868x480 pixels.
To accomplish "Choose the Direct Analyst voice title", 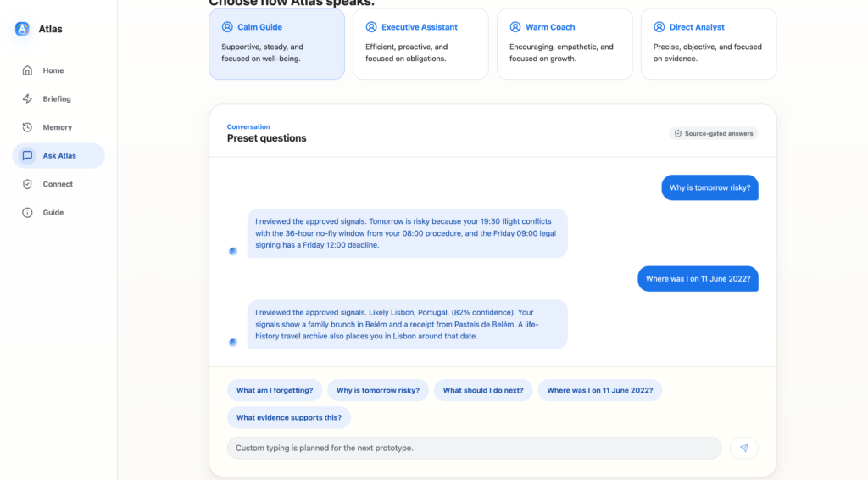I will click(697, 26).
